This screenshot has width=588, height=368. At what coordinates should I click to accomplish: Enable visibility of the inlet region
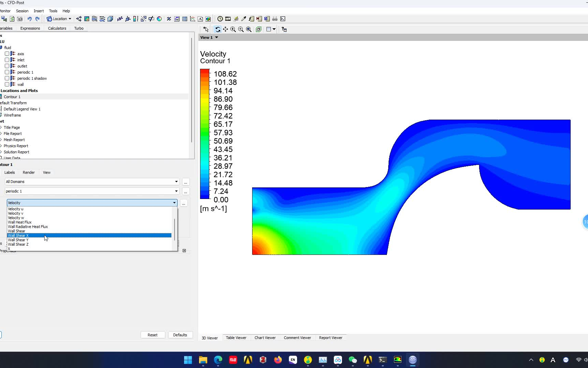point(7,60)
